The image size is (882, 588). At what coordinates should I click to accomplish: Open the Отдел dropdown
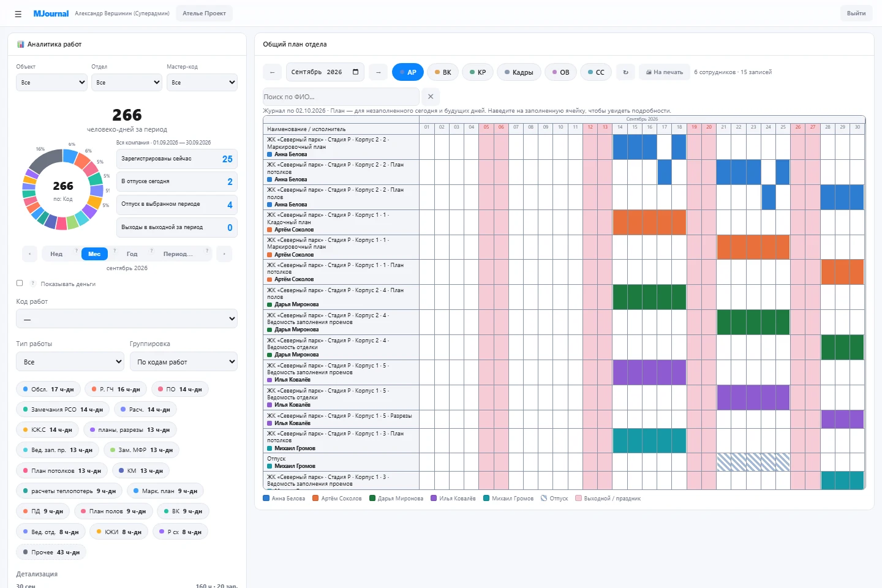(x=127, y=82)
